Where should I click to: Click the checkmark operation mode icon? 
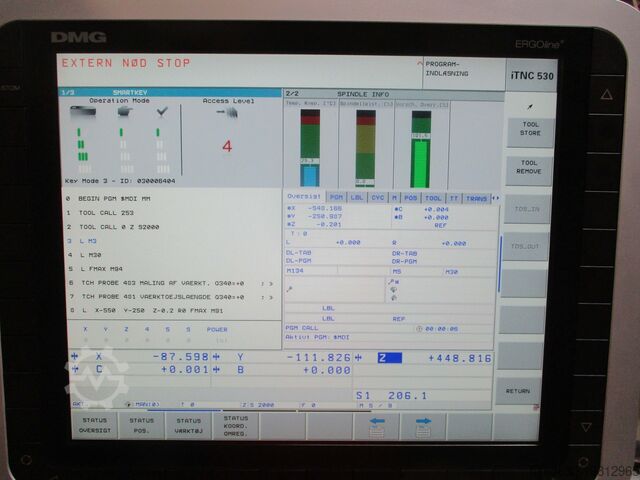(x=161, y=112)
